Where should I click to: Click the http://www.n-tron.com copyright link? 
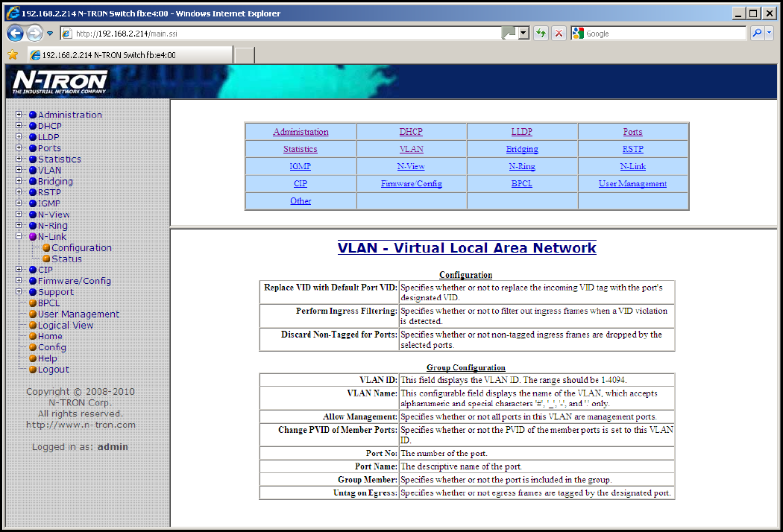click(81, 425)
